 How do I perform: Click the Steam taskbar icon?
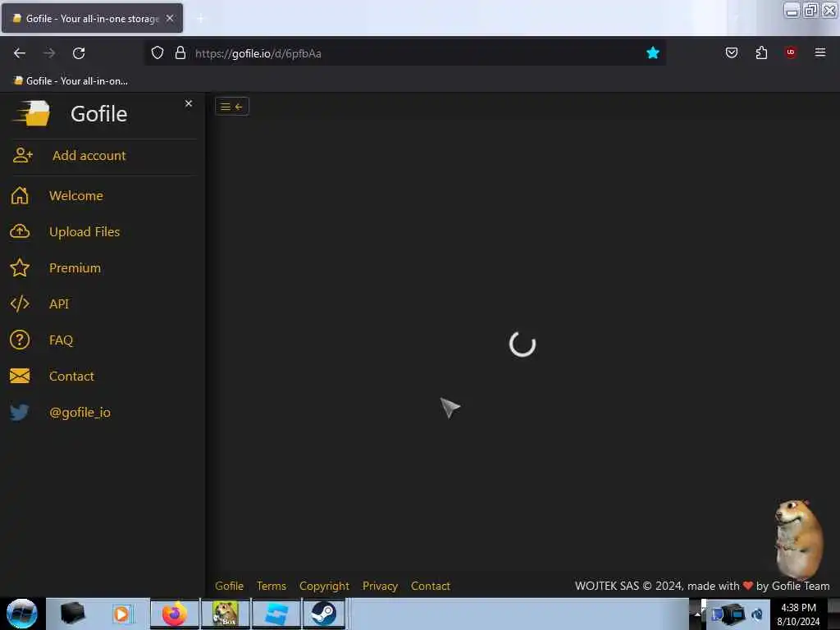[x=324, y=614]
